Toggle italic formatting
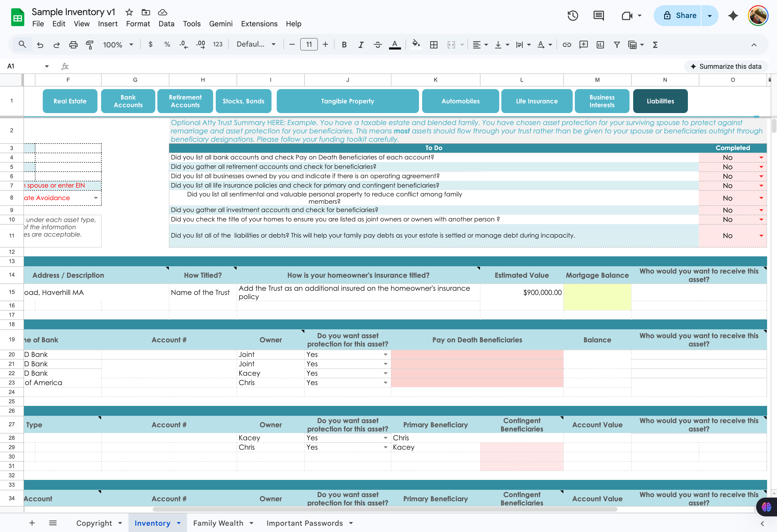This screenshot has width=777, height=532. [361, 45]
